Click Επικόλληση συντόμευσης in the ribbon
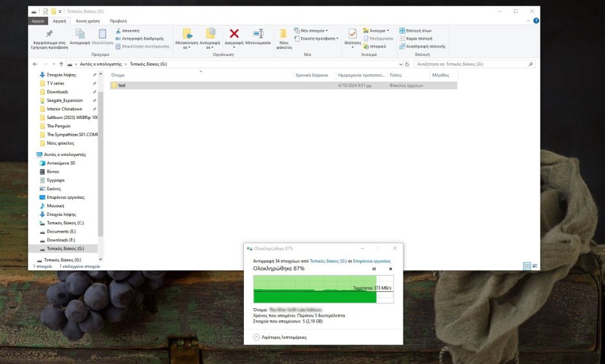605x364 pixels. coord(142,46)
